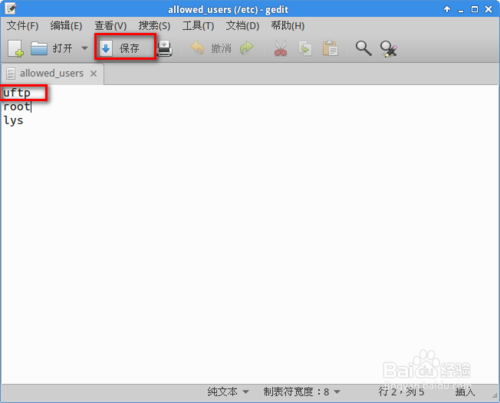Create a new document with the toolbar icon
The image size is (500, 403).
[x=15, y=49]
